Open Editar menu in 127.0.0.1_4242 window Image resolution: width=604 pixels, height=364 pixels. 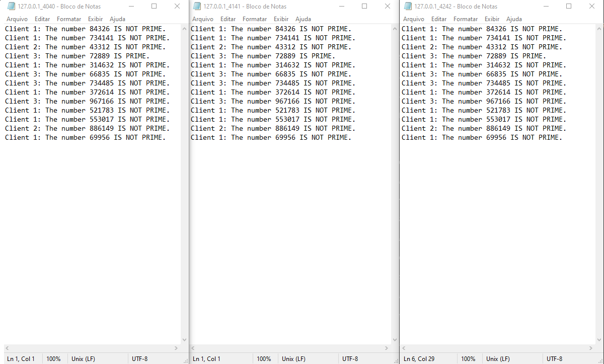(439, 19)
